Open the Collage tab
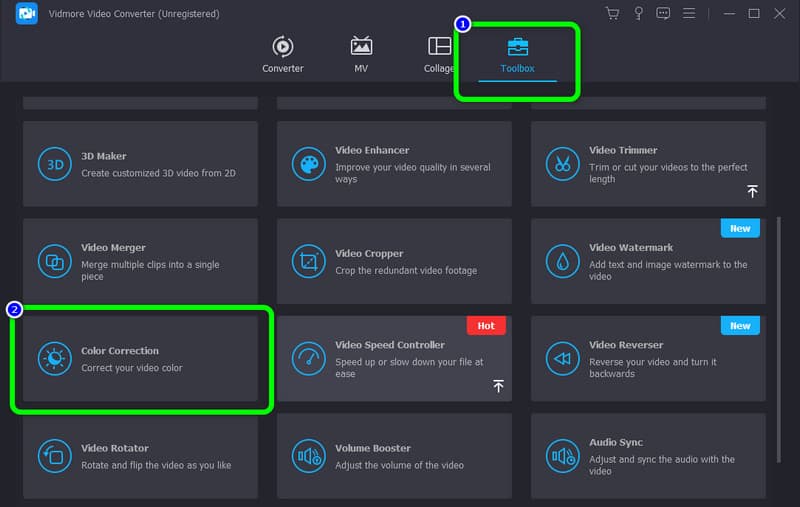Image resolution: width=800 pixels, height=507 pixels. click(x=439, y=54)
